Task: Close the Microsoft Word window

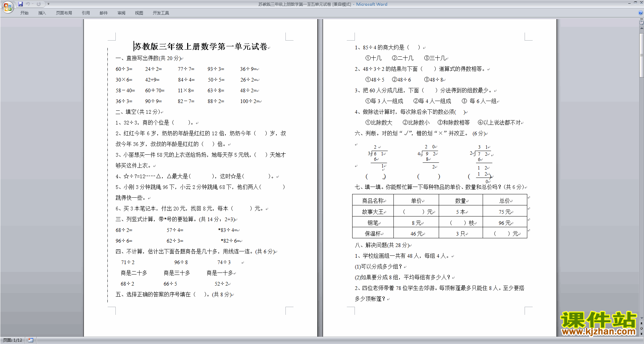Action: [x=641, y=3]
